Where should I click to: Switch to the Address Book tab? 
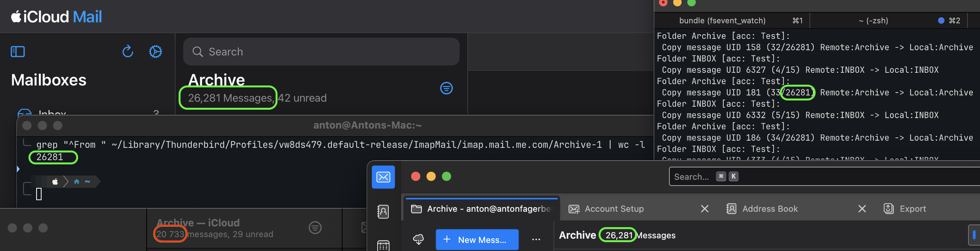click(x=770, y=209)
